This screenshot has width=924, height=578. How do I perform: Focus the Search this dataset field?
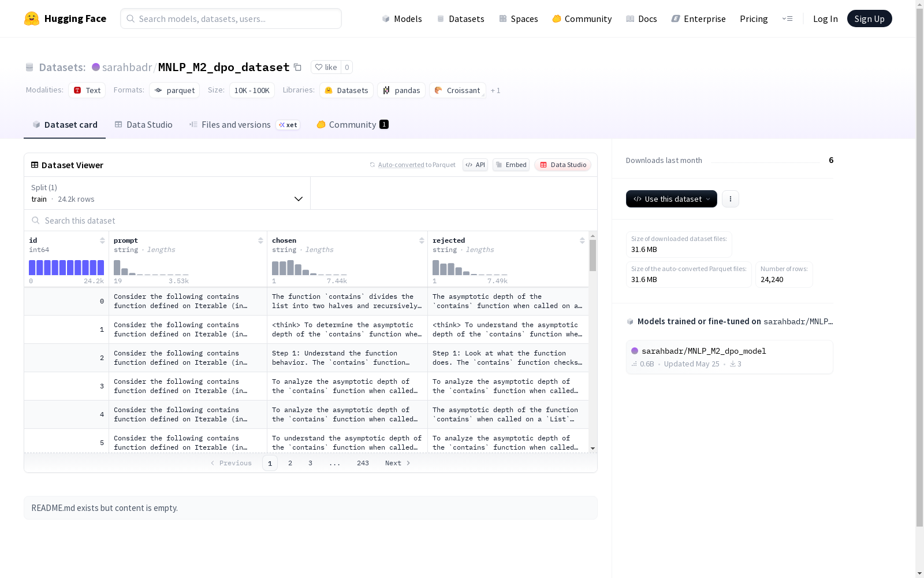tap(311, 220)
